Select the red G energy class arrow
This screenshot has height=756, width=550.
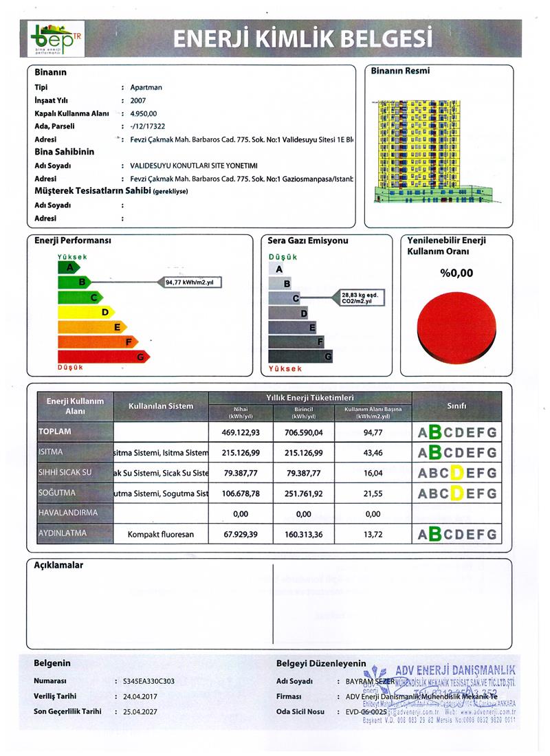104,357
